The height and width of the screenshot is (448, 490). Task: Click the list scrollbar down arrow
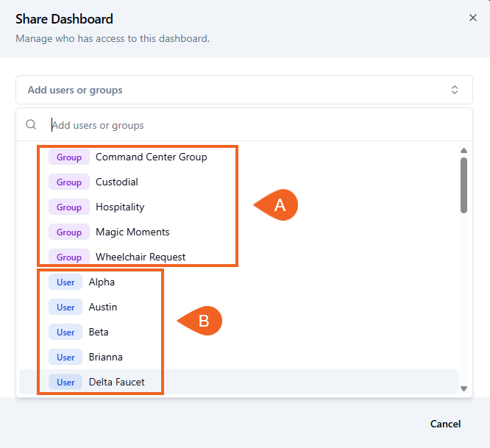coord(464,388)
